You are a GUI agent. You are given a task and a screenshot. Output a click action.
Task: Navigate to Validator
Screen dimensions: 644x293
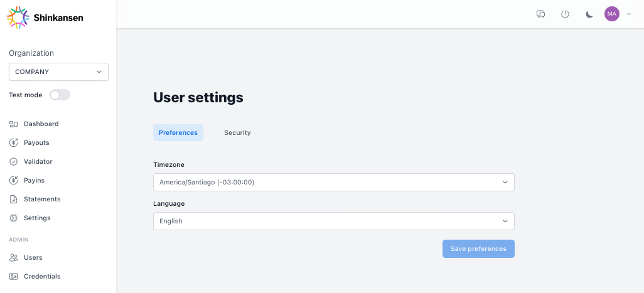tap(38, 162)
